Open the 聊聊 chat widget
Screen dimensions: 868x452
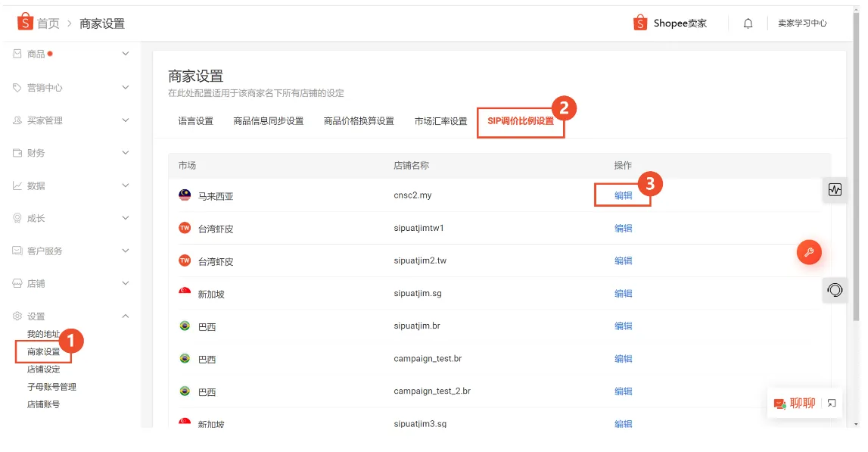point(796,403)
